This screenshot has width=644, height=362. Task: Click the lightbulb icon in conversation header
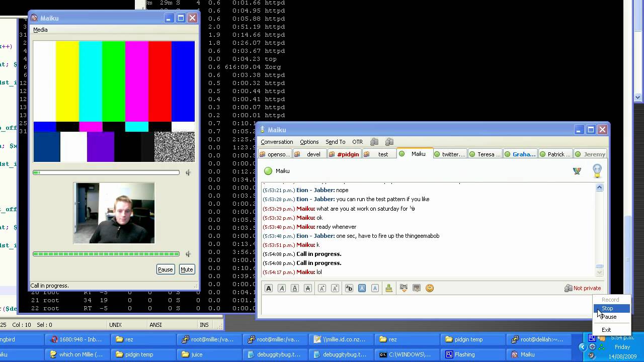pos(597,171)
